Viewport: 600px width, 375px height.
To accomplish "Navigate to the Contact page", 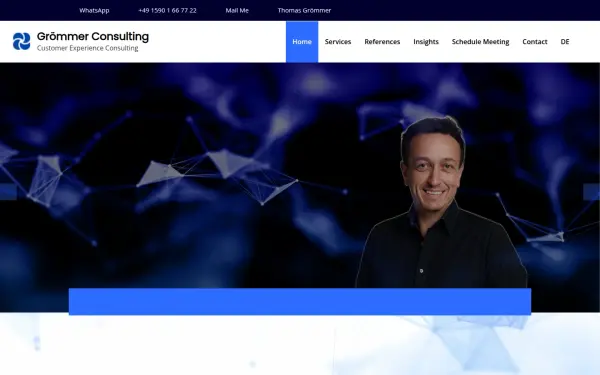I will pyautogui.click(x=535, y=42).
